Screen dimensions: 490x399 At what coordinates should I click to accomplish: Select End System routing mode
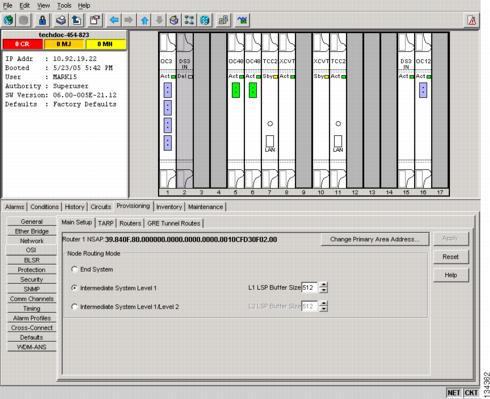coord(75,269)
